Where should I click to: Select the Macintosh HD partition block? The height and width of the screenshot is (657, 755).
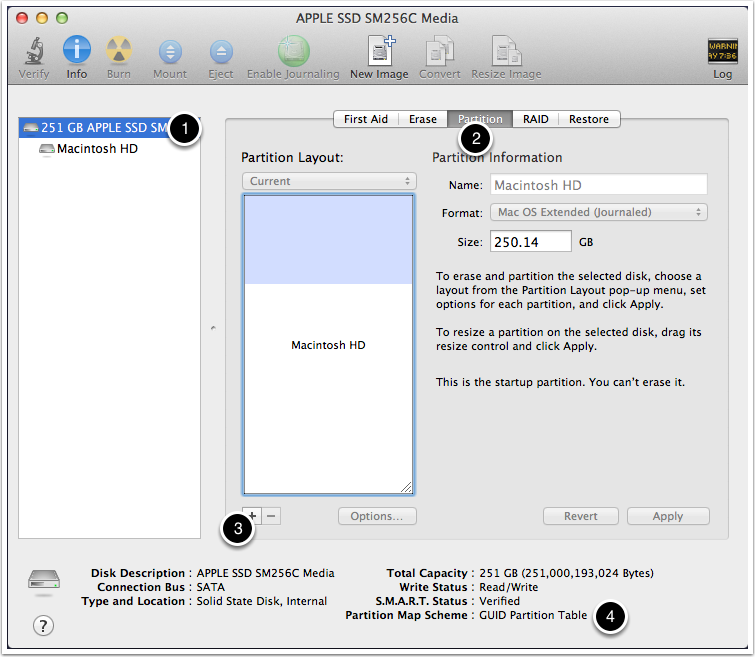point(328,344)
